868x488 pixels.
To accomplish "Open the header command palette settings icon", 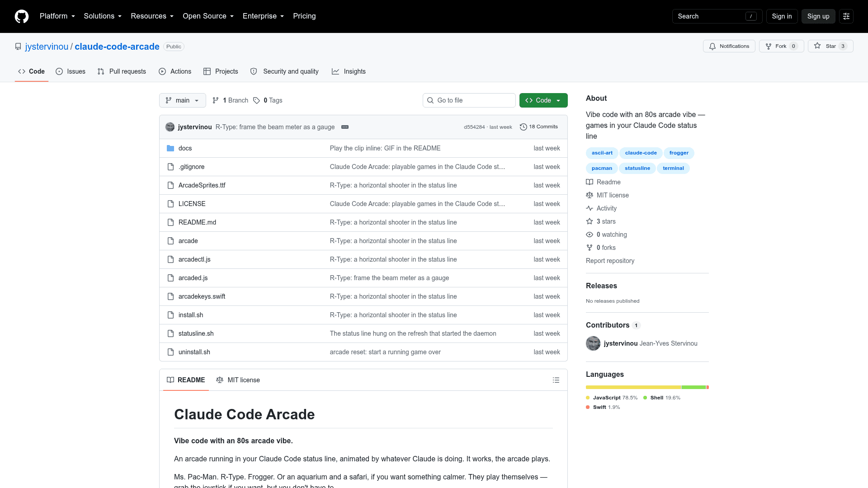I will [x=846, y=16].
